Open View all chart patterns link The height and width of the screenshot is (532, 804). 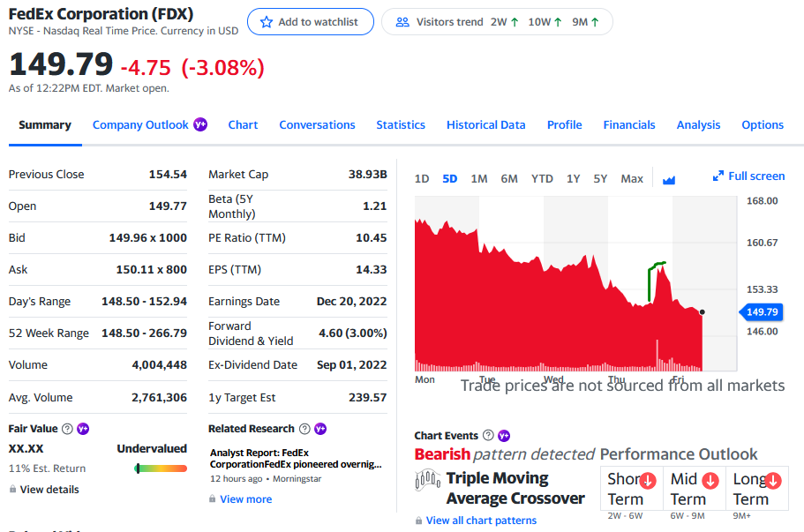tap(481, 521)
